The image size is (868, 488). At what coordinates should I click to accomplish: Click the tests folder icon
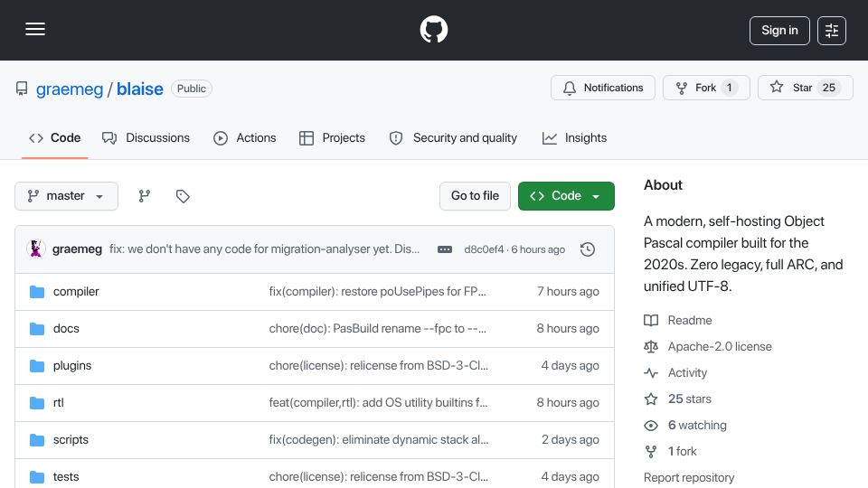click(x=36, y=477)
